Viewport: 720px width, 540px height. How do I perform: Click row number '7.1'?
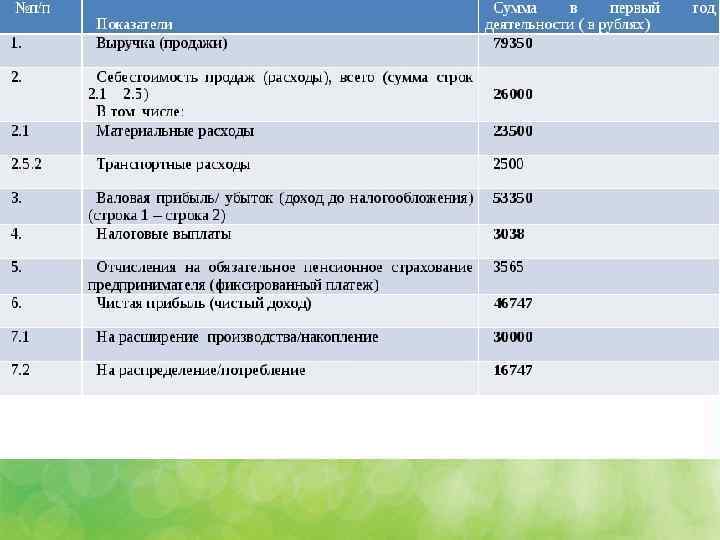(20, 337)
